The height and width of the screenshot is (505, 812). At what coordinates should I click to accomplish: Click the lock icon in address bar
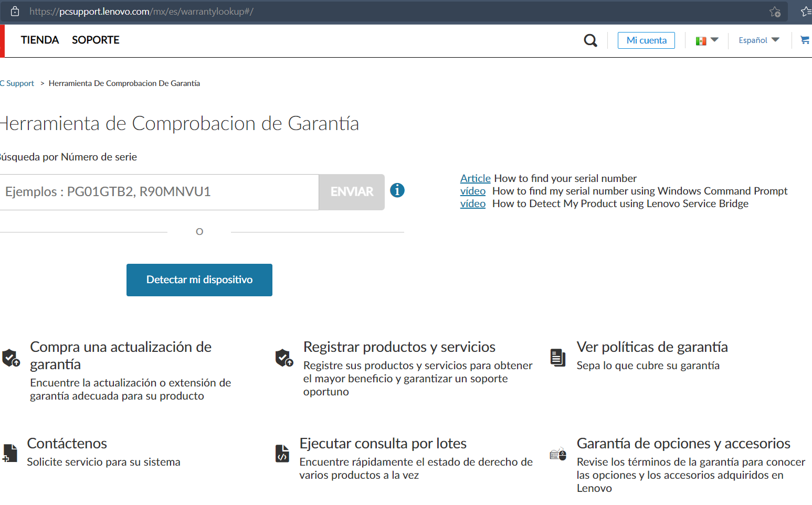click(x=15, y=11)
